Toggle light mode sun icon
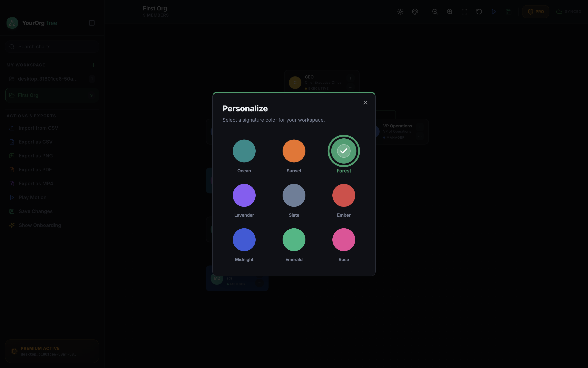The image size is (588, 368). 400,12
